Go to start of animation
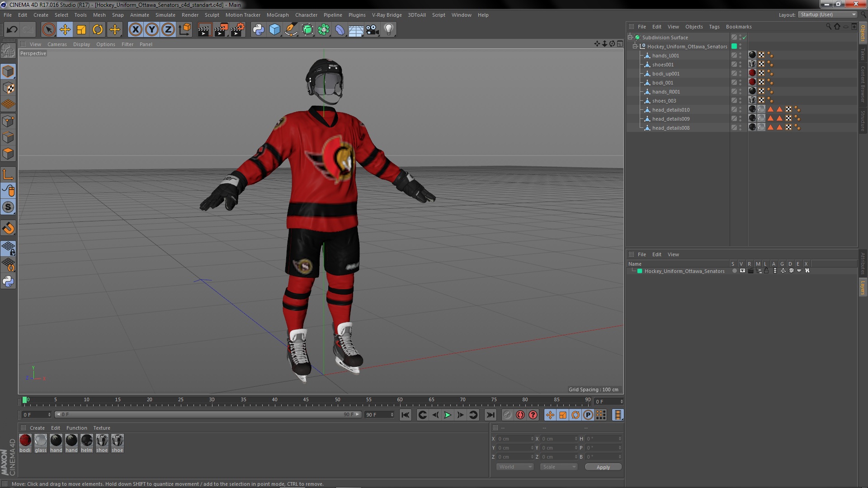The image size is (868, 488). coord(406,415)
